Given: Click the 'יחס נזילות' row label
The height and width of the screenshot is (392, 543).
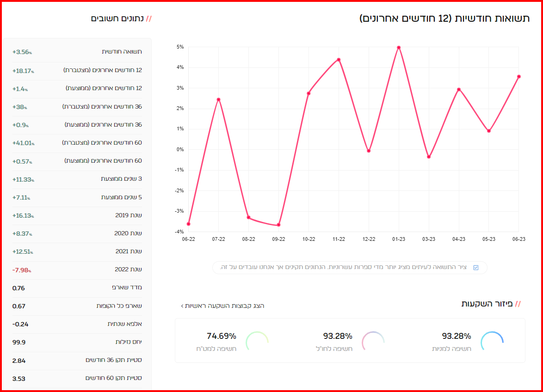Looking at the screenshot, I should 129,342.
